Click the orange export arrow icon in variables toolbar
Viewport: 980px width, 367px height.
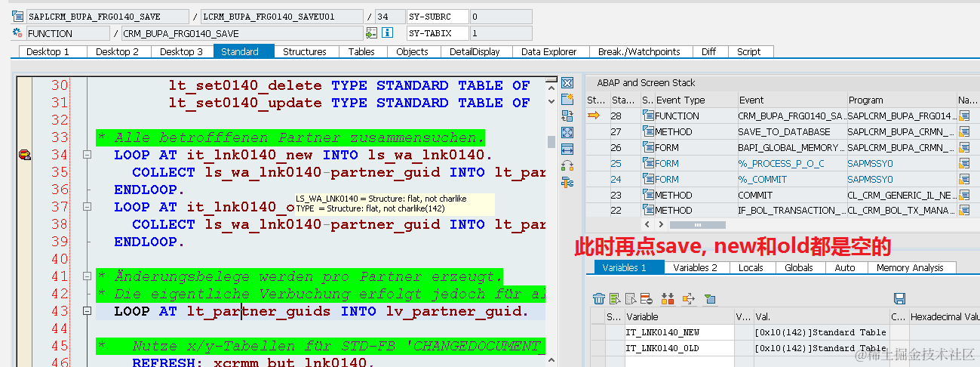click(688, 299)
